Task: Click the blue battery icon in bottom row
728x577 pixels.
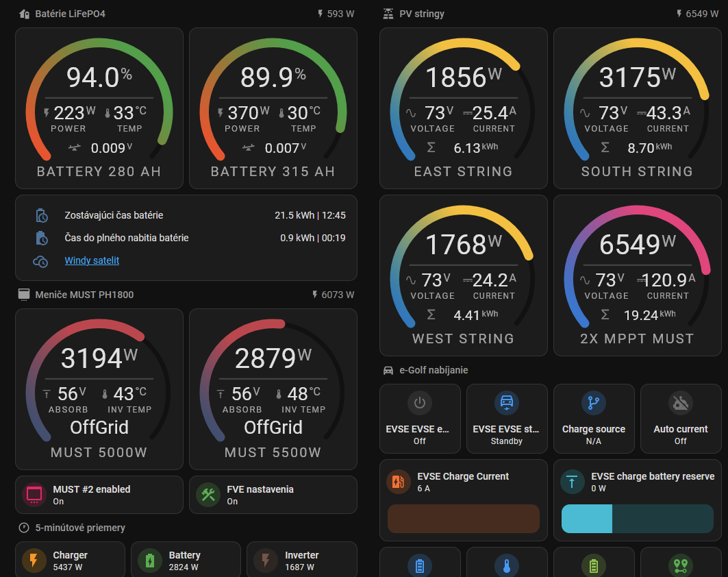Action: [x=420, y=565]
